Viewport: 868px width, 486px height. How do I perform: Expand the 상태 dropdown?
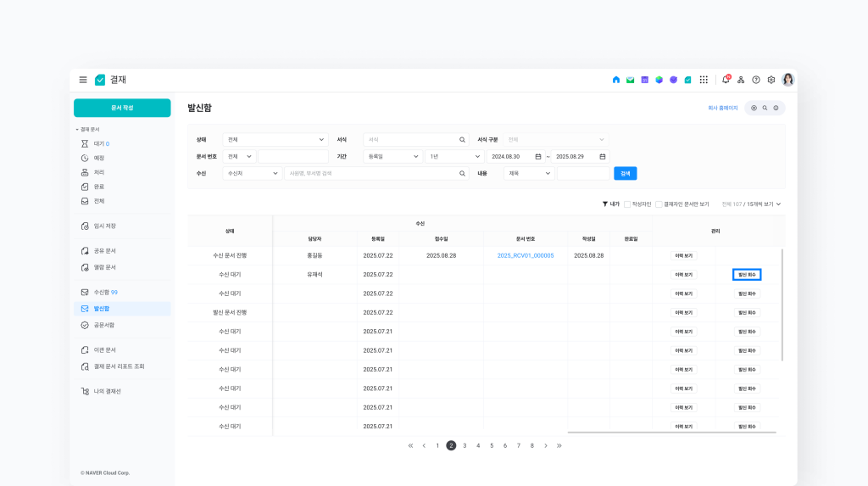[275, 139]
